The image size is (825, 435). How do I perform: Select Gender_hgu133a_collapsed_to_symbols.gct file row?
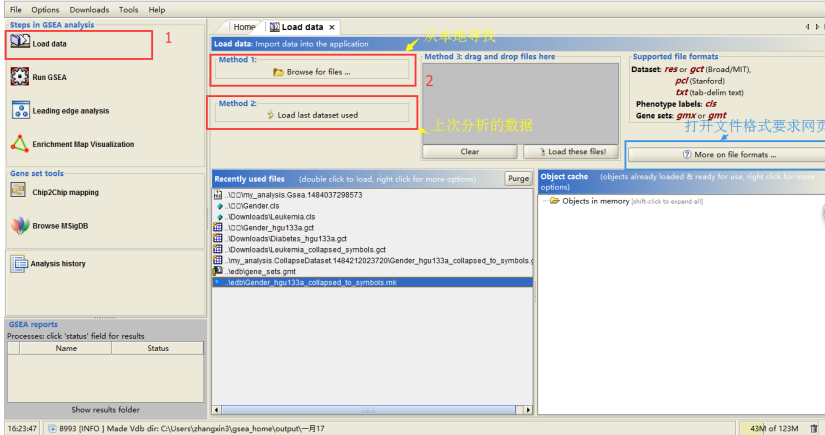point(373,260)
